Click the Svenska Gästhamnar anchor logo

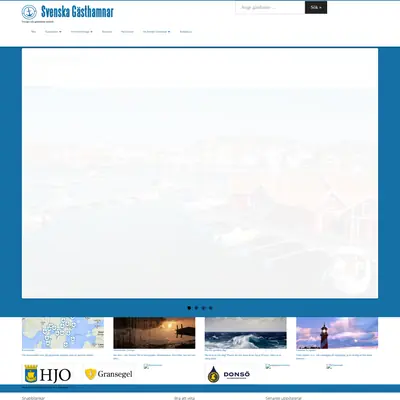pos(29,12)
